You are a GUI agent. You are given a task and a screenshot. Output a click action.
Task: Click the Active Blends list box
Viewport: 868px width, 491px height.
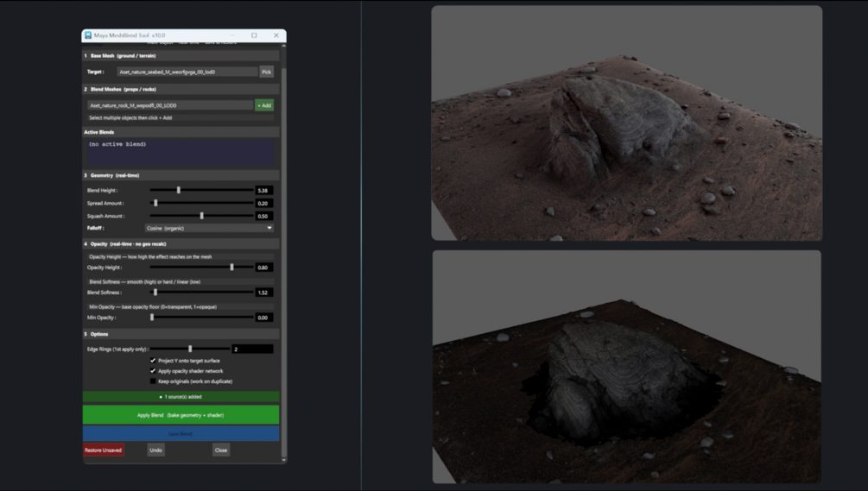pos(181,153)
